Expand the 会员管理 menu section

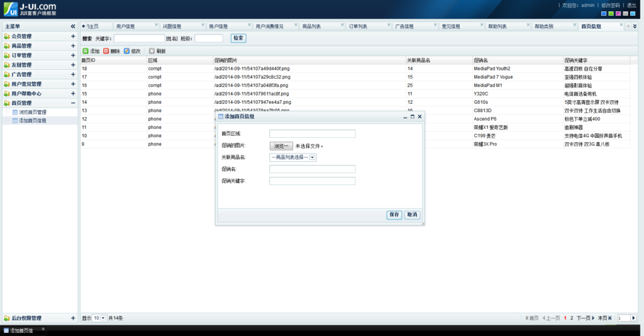[x=73, y=36]
